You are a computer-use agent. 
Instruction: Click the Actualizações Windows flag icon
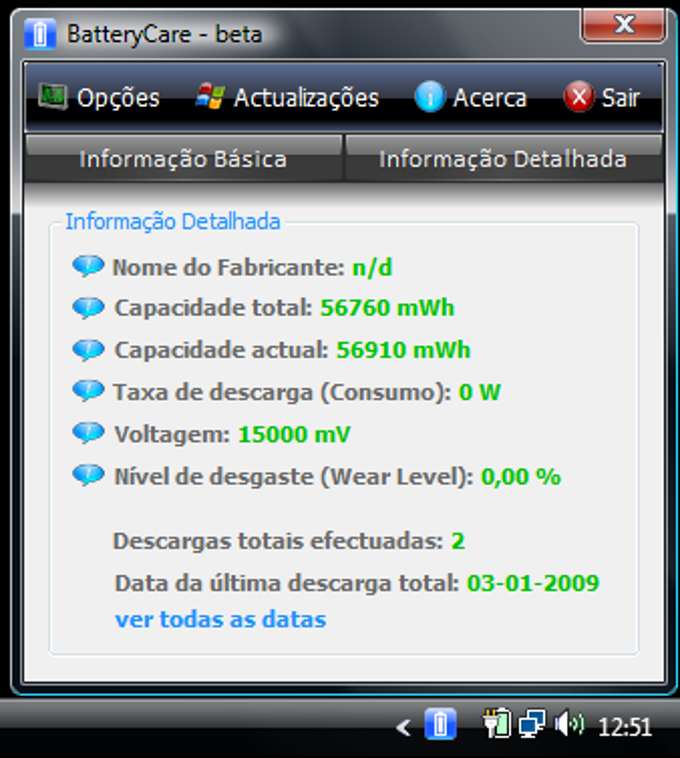coord(210,96)
